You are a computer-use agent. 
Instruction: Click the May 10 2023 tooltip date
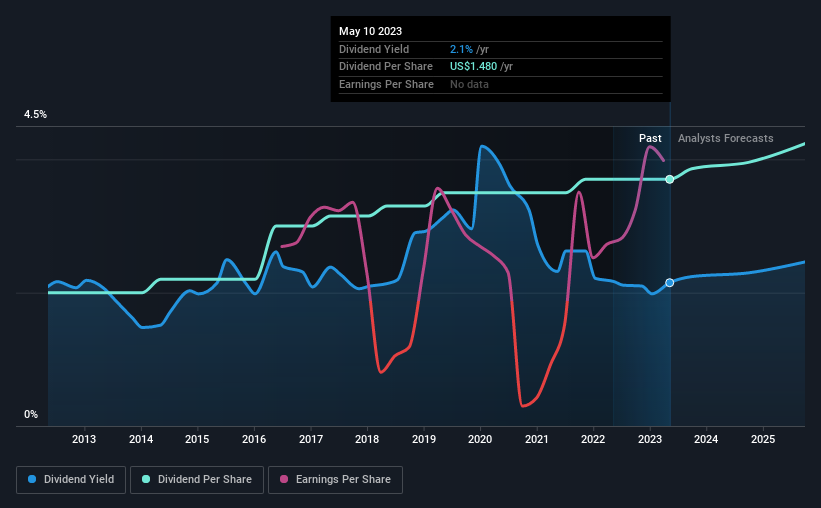(x=371, y=31)
